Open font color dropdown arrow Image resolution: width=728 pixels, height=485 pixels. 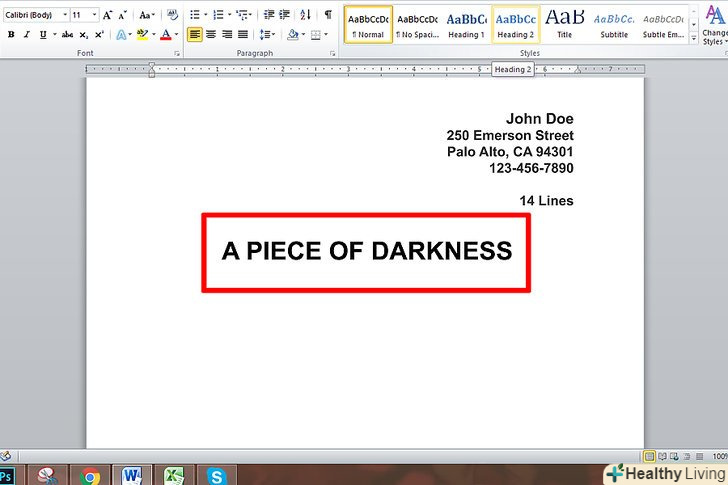click(176, 34)
